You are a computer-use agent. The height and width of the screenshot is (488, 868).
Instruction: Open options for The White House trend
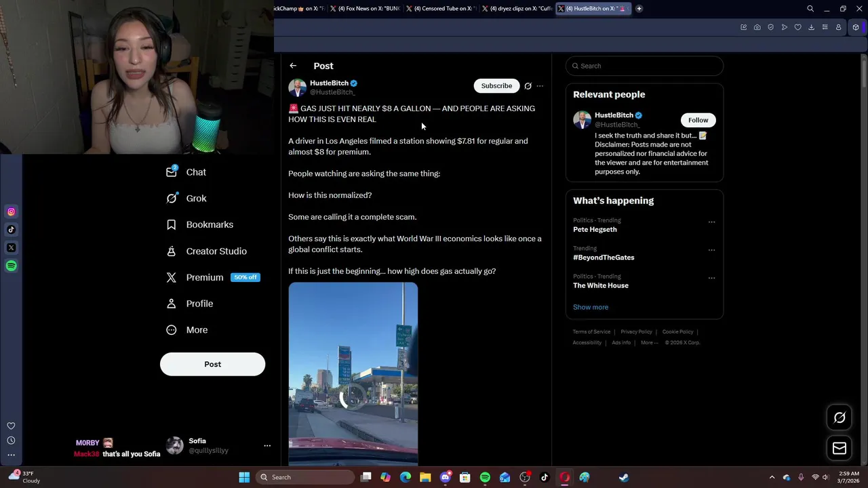pyautogui.click(x=711, y=278)
